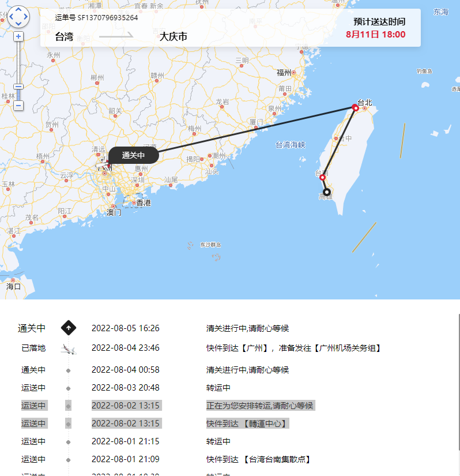Click the tracking list vertical scrollbar

[458, 381]
